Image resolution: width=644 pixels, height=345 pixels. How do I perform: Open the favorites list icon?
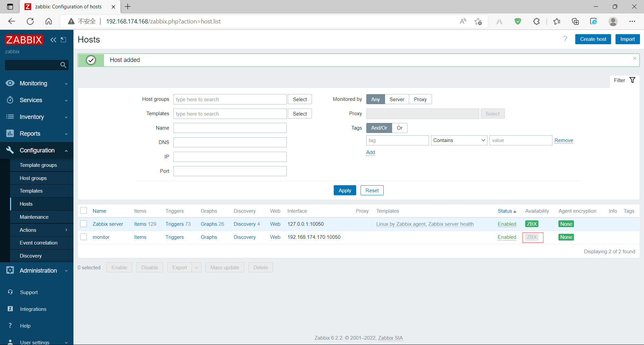[x=557, y=21]
